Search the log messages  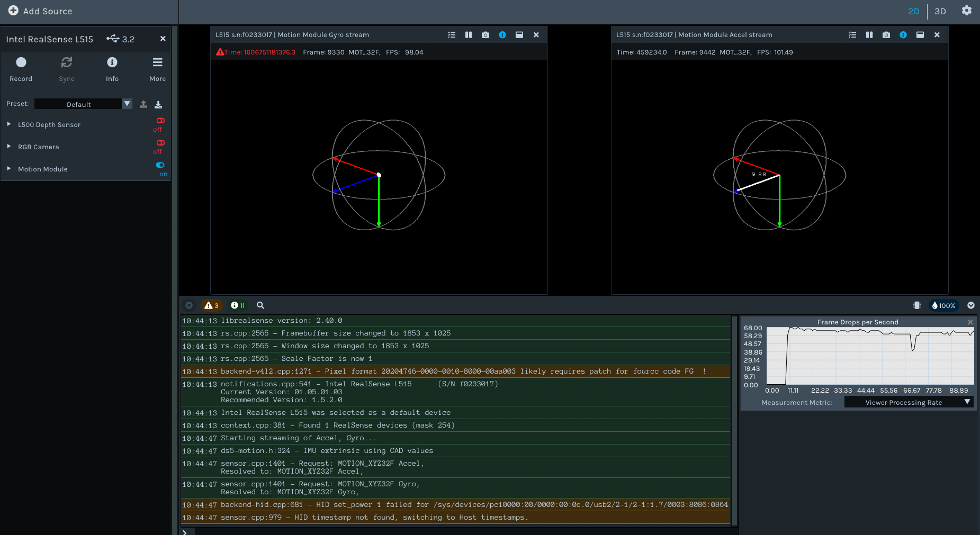click(260, 305)
